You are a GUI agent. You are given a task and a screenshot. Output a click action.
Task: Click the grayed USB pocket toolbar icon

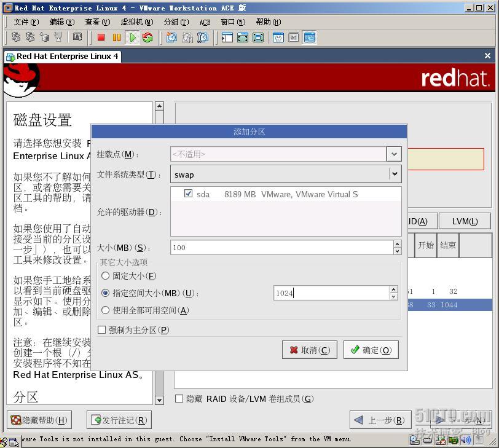click(58, 37)
